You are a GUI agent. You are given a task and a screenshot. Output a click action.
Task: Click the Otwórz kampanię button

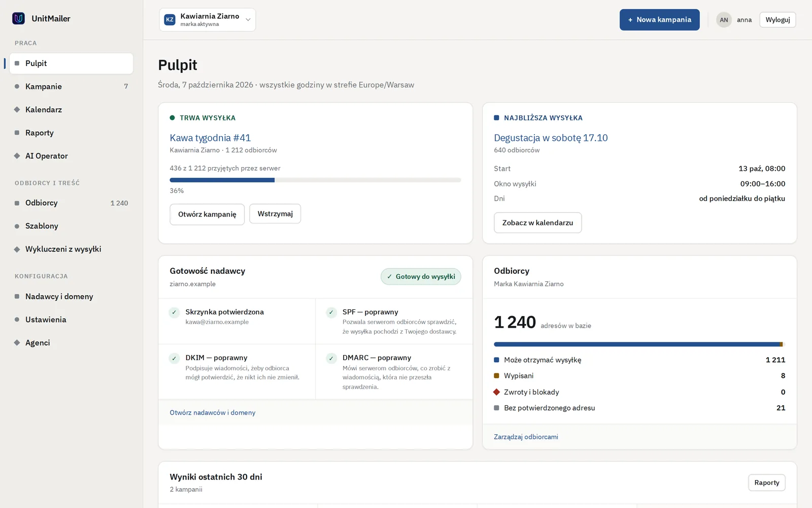[207, 214]
